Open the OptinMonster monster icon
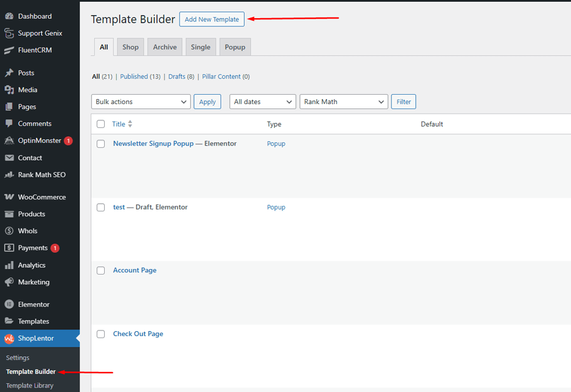The image size is (571, 392). 9,140
